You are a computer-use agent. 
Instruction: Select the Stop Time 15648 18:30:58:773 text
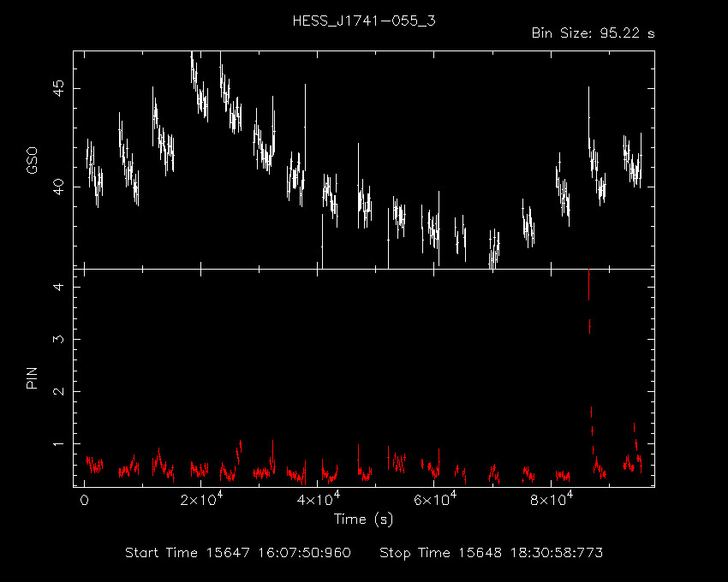coord(492,553)
